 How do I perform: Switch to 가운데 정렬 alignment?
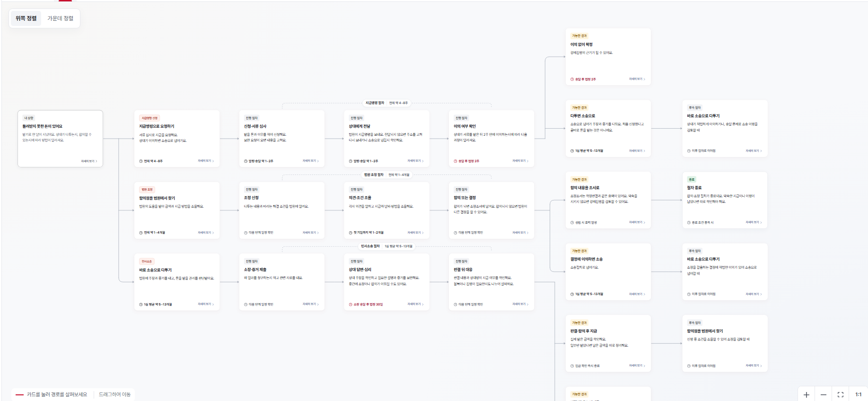61,18
